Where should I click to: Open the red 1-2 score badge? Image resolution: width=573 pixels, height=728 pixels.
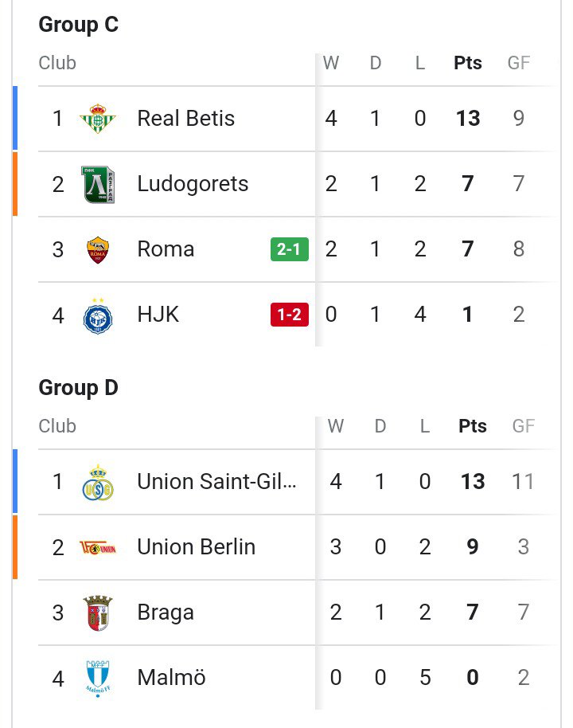coord(290,315)
